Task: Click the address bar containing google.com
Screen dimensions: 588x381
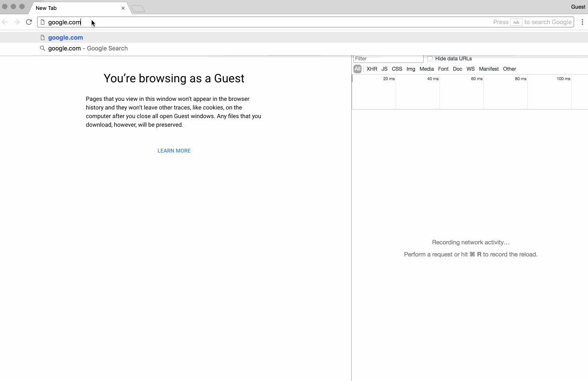Action: 306,22
